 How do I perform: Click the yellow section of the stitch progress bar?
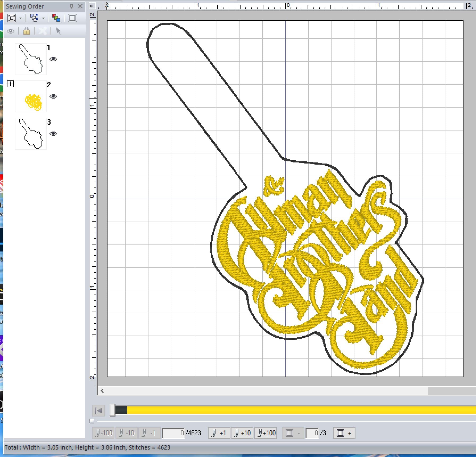(x=301, y=410)
